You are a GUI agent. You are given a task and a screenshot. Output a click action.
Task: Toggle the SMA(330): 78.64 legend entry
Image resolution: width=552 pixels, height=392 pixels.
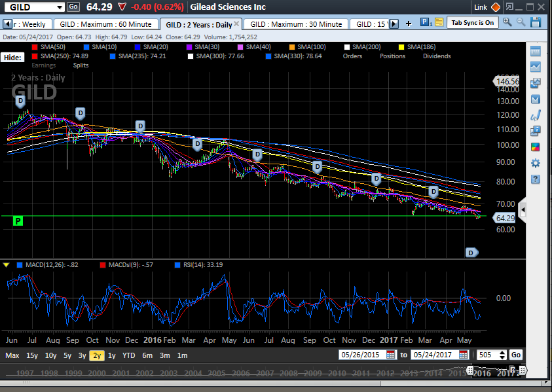tap(293, 56)
